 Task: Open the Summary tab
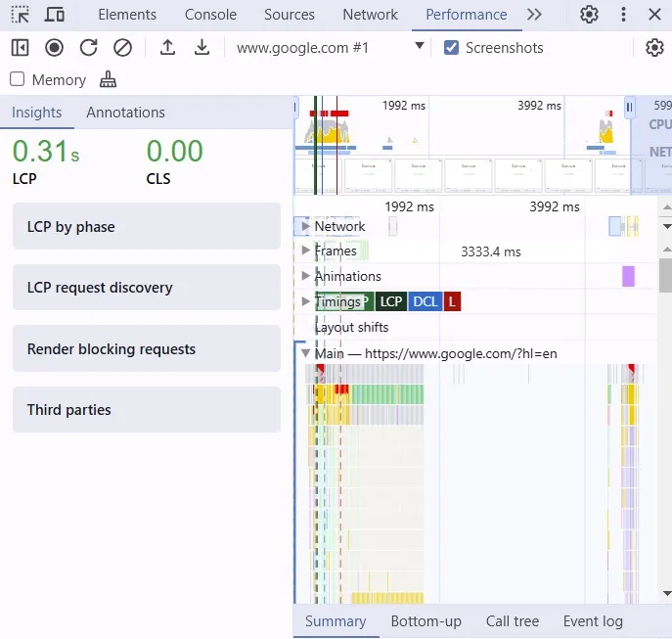tap(336, 621)
